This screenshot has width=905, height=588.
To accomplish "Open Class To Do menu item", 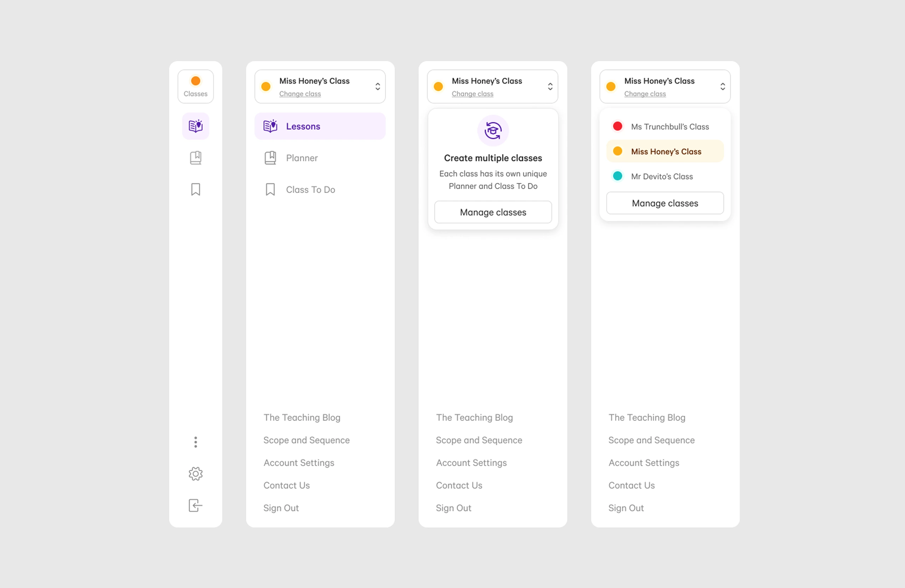I will click(x=310, y=189).
